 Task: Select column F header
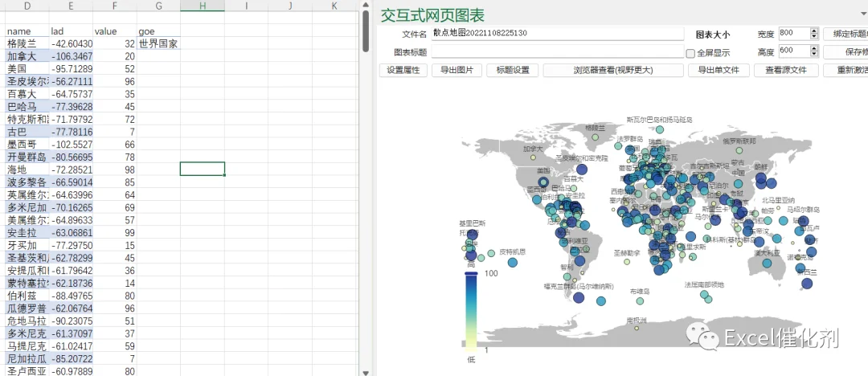(x=115, y=6)
